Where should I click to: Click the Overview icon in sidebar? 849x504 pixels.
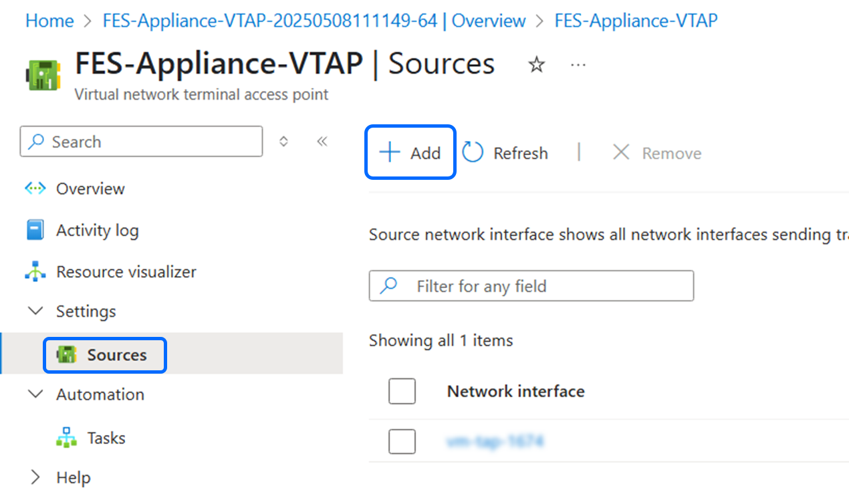pyautogui.click(x=35, y=188)
